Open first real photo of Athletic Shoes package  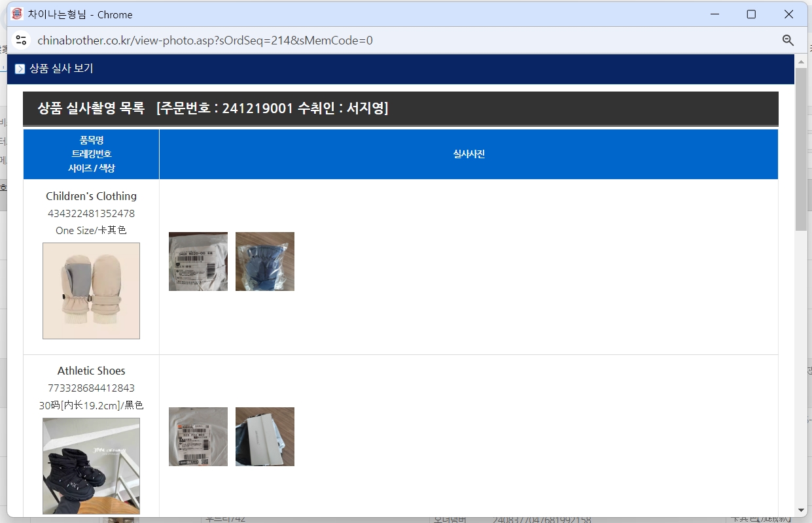click(x=198, y=437)
